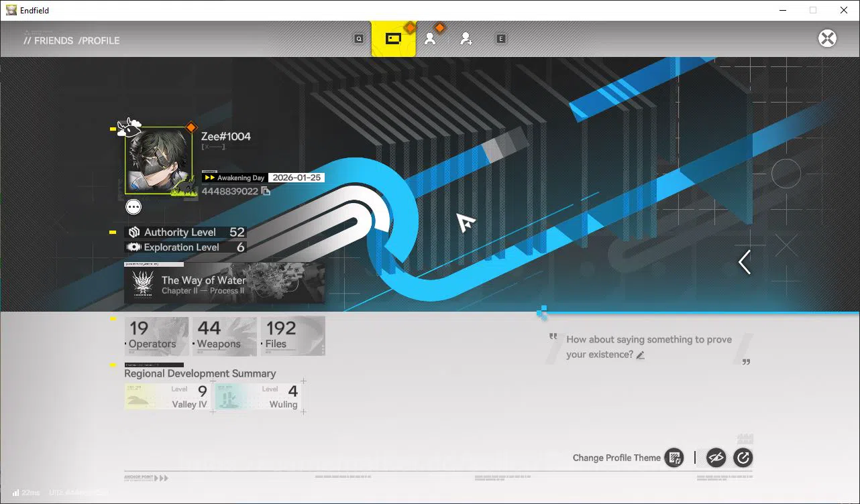Select the friends list person icon tab

[430, 39]
